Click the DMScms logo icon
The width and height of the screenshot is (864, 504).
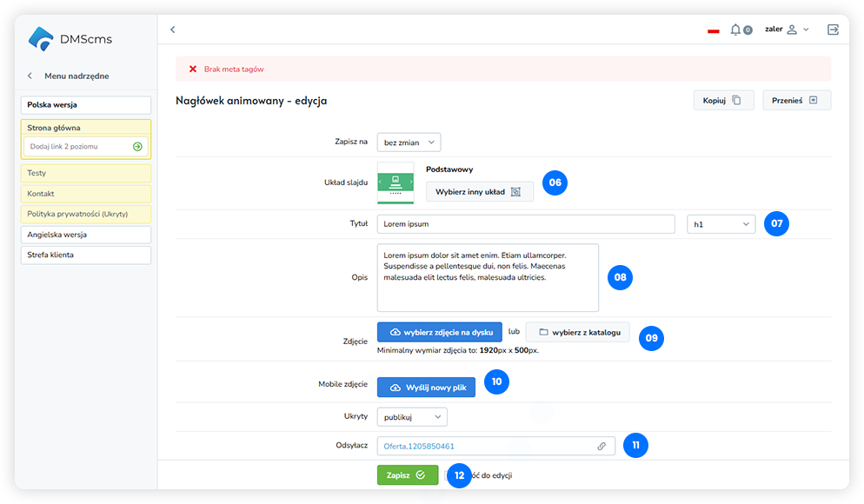41,39
